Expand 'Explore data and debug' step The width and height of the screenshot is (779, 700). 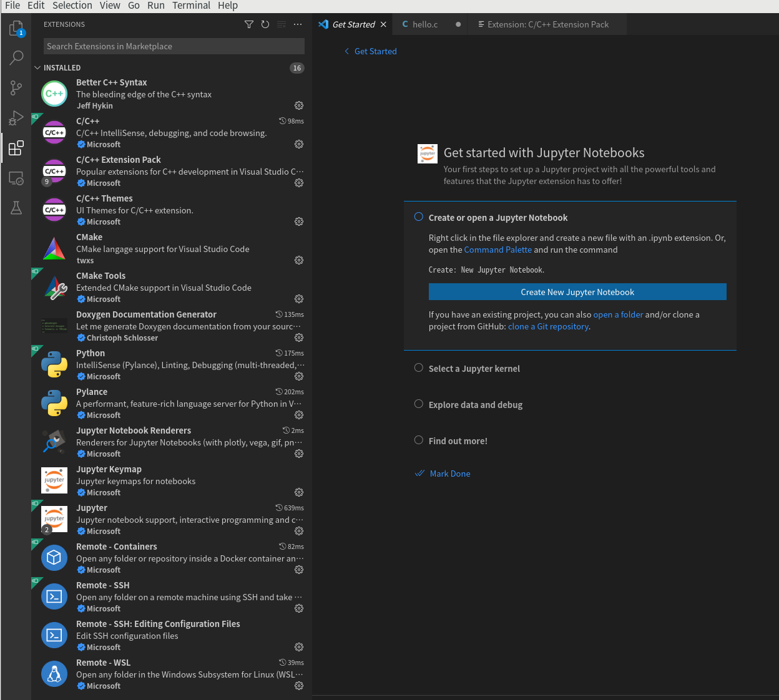tap(476, 405)
